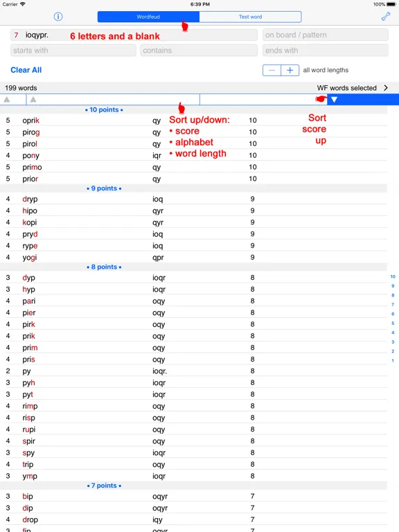The height and width of the screenshot is (532, 399).
Task: Open settings via the wrench icon
Action: [x=386, y=17]
